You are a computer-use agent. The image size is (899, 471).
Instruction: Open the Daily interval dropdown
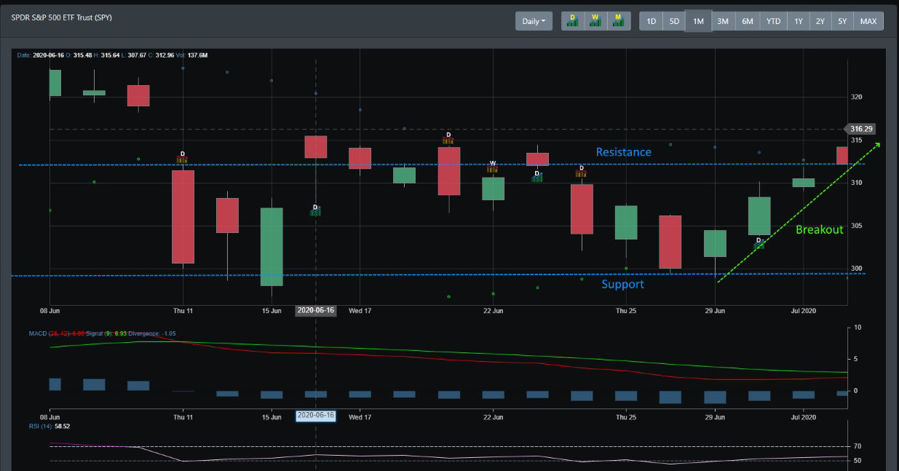coord(534,21)
